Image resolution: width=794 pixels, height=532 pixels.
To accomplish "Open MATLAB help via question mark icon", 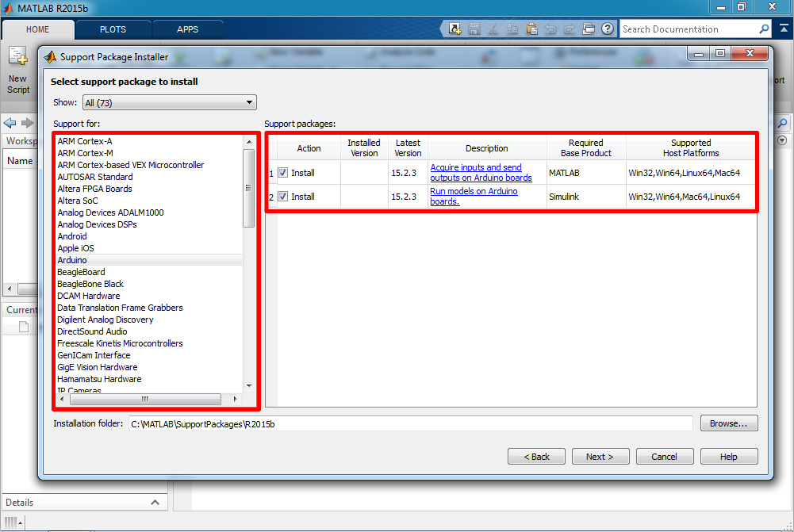I will 608,29.
